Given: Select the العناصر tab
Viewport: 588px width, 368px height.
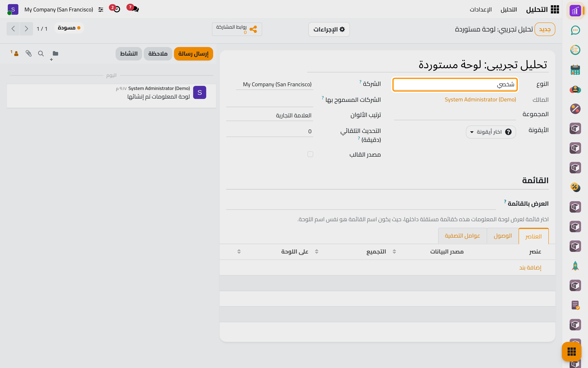Looking at the screenshot, I should point(533,236).
